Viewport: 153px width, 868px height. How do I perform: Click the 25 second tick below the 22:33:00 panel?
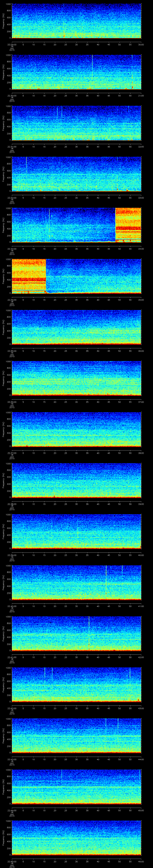coord(66,249)
